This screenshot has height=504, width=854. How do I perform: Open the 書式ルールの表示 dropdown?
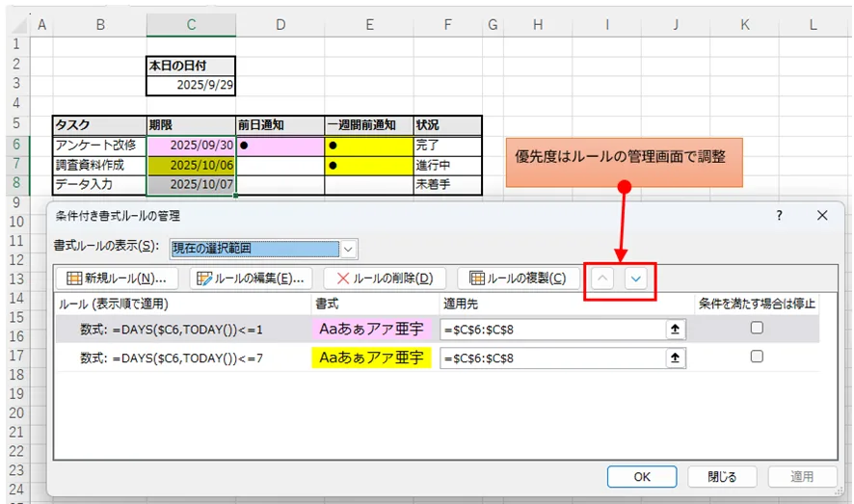coord(348,249)
